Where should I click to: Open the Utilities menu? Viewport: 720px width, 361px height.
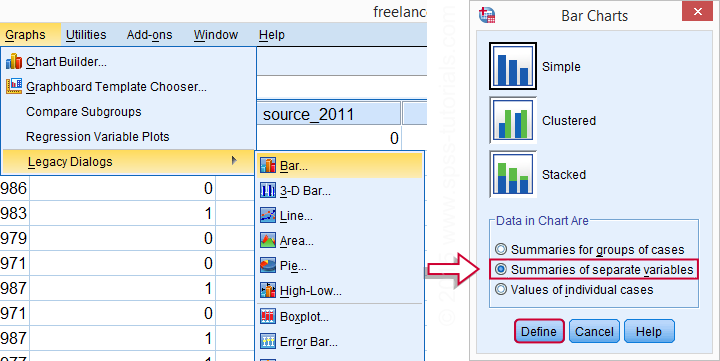[86, 34]
